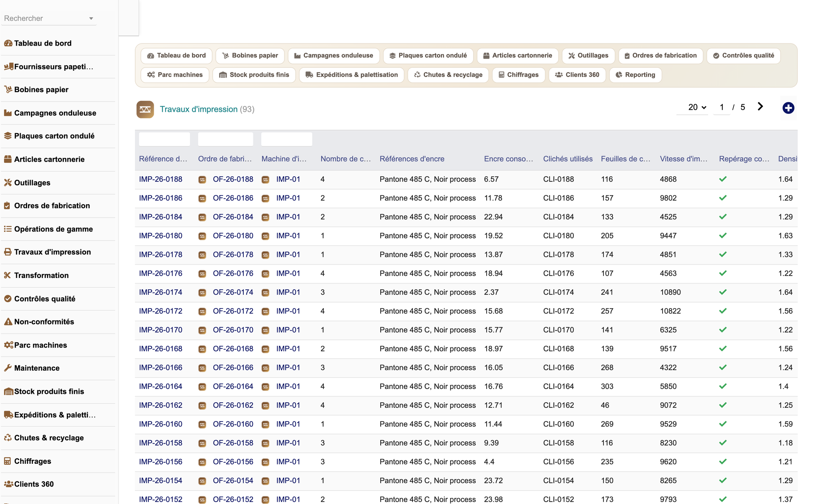Toggle Repérage conforme check for IMP-26-0178
Image resolution: width=815 pixels, height=504 pixels.
click(x=723, y=255)
